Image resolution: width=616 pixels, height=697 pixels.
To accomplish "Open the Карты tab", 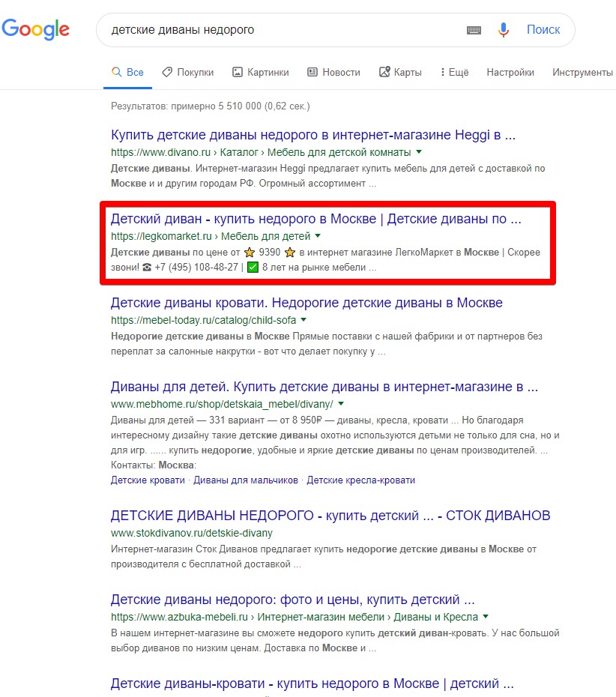I will tap(400, 72).
